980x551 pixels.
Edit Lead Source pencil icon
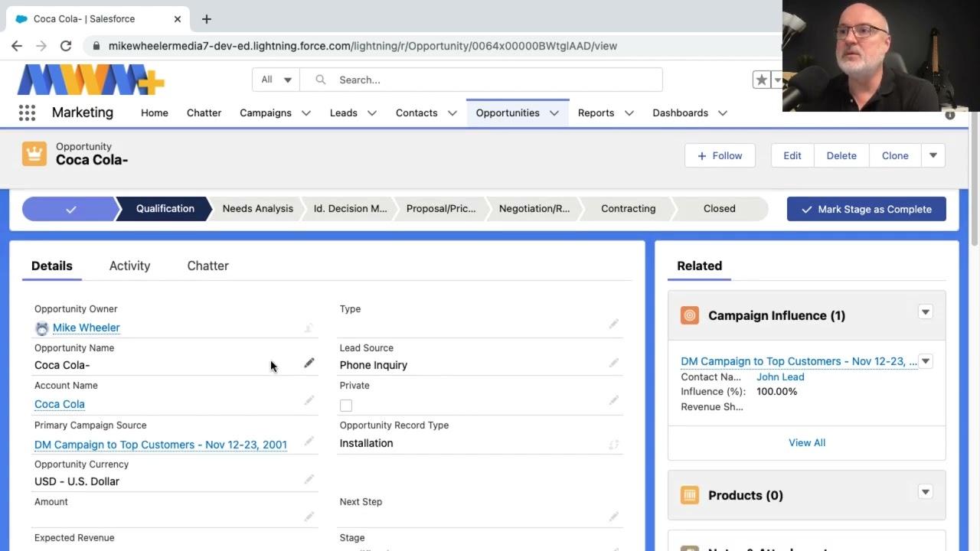click(x=614, y=363)
